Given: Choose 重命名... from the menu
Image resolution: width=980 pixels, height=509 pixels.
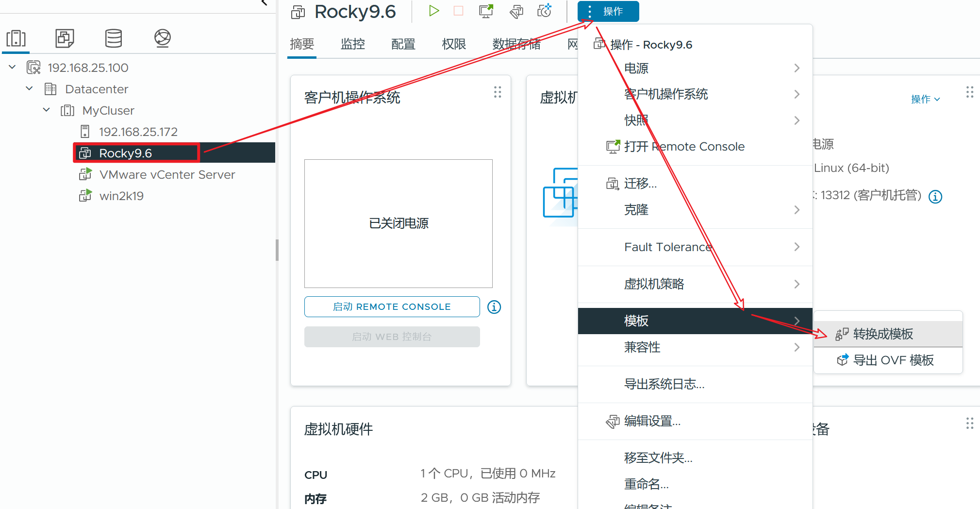Looking at the screenshot, I should tap(695, 484).
